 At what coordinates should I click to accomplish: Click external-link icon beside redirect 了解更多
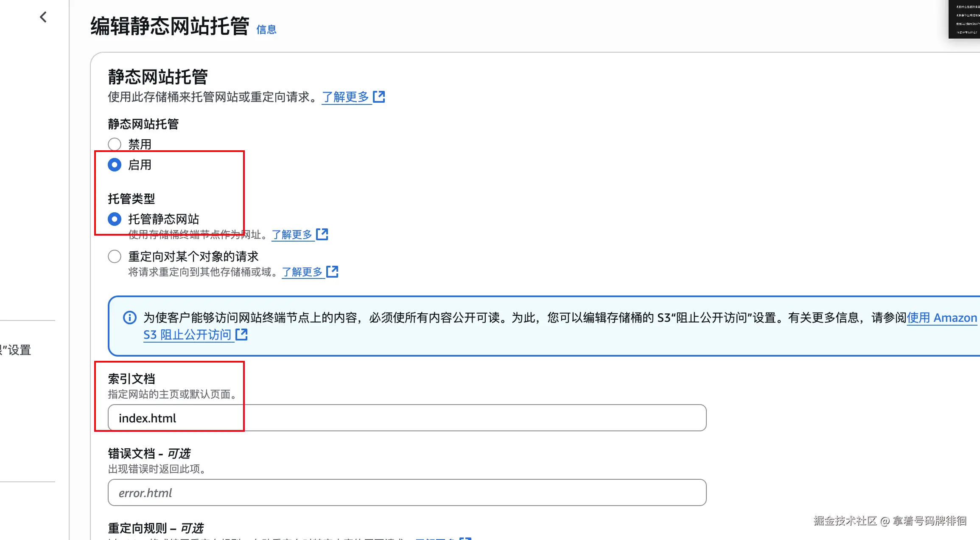pyautogui.click(x=333, y=271)
